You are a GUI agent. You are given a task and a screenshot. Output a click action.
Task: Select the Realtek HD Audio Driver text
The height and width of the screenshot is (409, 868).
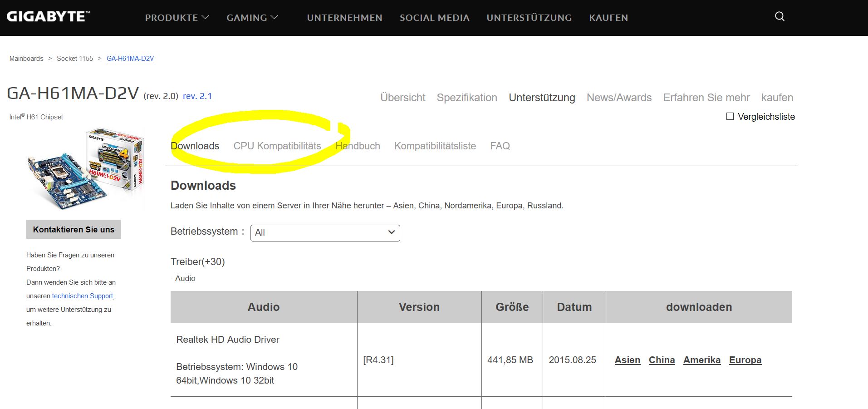pyautogui.click(x=228, y=340)
